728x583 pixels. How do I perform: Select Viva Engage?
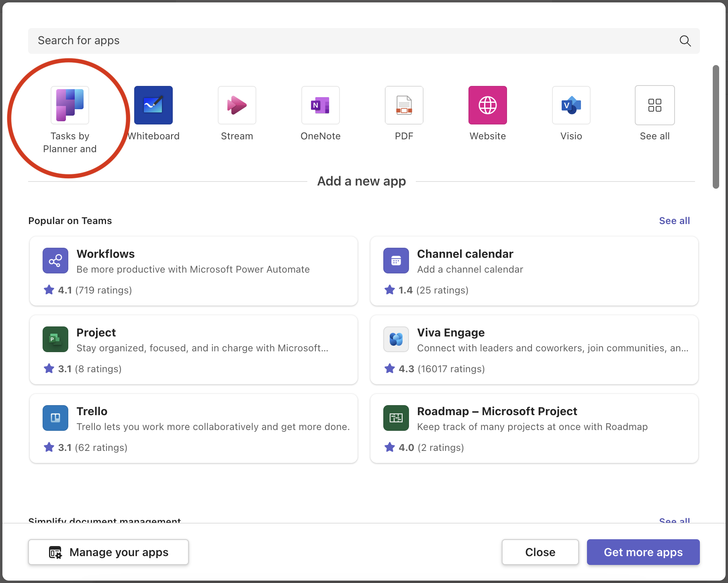tap(534, 350)
